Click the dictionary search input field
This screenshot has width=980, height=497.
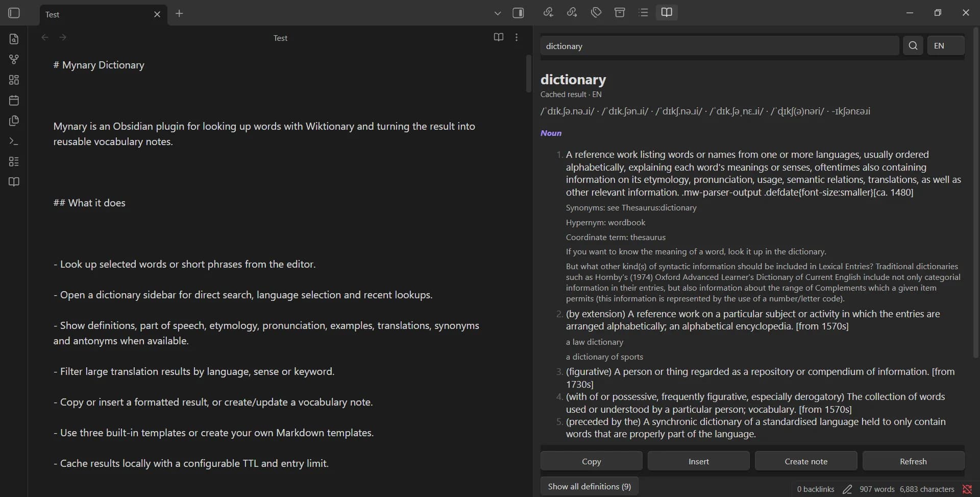(720, 46)
